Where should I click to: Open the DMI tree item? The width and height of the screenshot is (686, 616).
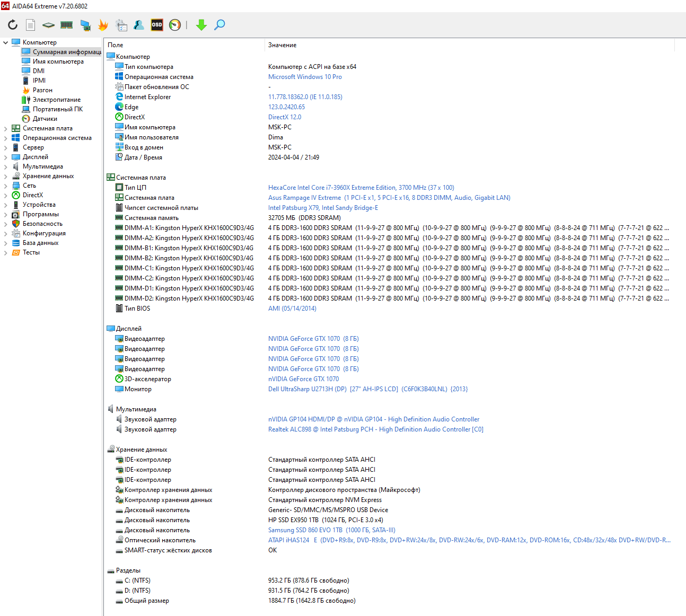pos(39,71)
